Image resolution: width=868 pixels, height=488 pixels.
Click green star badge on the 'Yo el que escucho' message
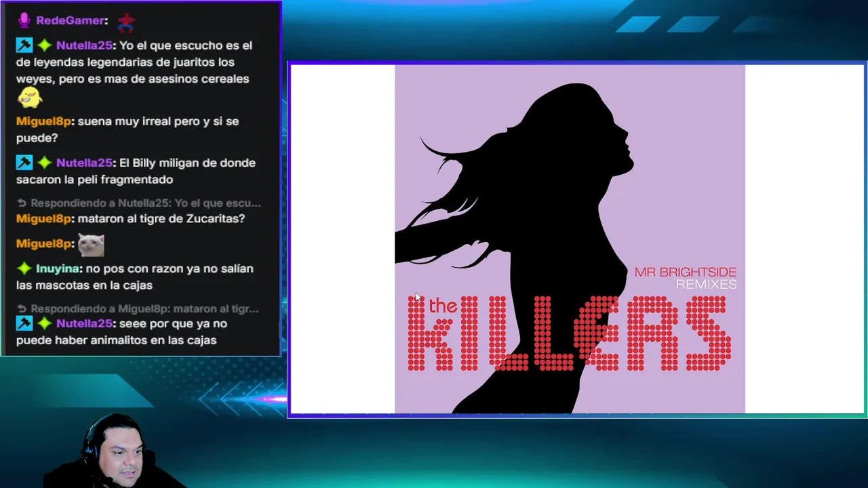44,45
